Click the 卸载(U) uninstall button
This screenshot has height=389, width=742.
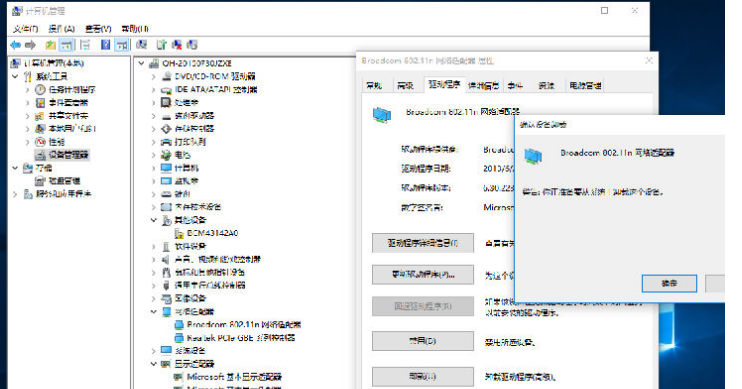point(423,377)
